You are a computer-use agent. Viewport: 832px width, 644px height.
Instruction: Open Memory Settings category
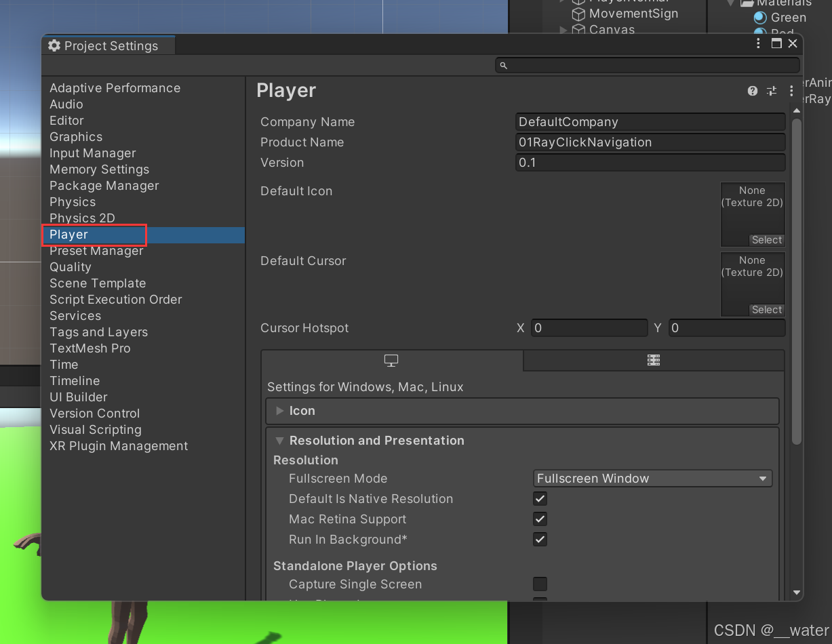(99, 169)
